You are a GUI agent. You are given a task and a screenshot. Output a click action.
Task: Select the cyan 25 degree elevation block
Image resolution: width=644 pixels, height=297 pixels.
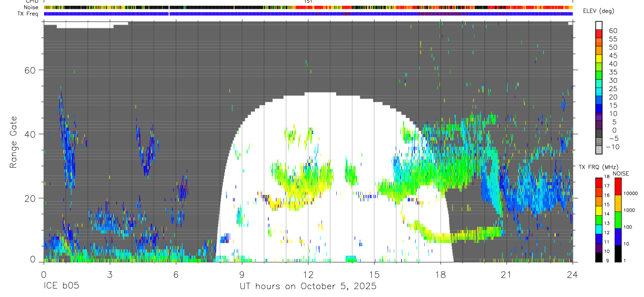click(599, 91)
